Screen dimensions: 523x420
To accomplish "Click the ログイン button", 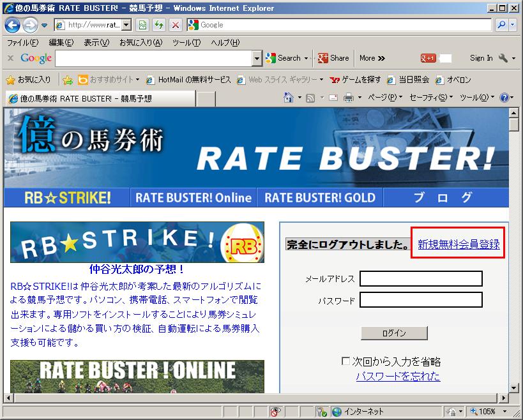I will (x=394, y=333).
